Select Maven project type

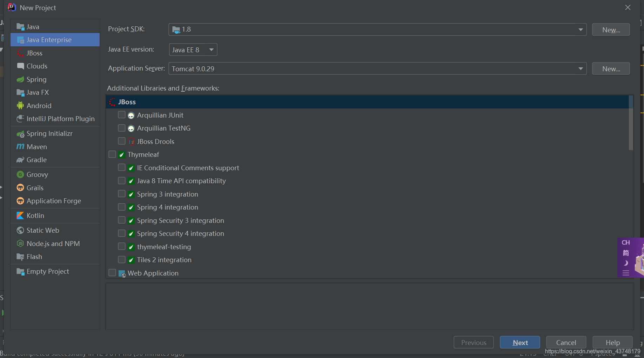coord(55,147)
